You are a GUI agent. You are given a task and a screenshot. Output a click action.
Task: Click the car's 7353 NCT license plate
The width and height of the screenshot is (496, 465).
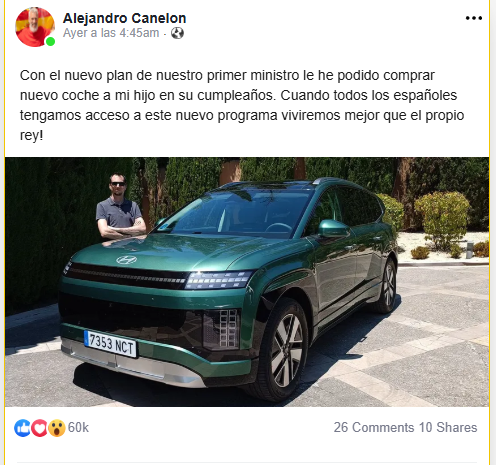pyautogui.click(x=111, y=344)
